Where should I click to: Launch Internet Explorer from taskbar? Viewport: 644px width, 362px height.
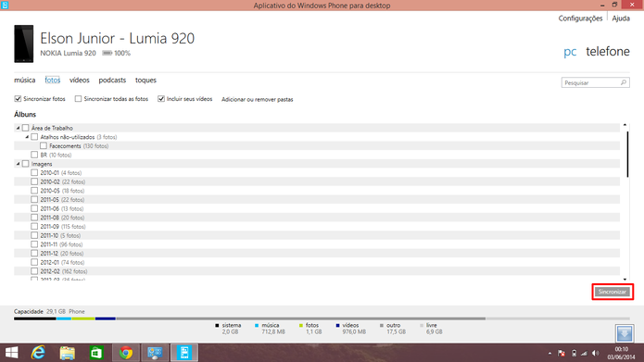click(38, 353)
